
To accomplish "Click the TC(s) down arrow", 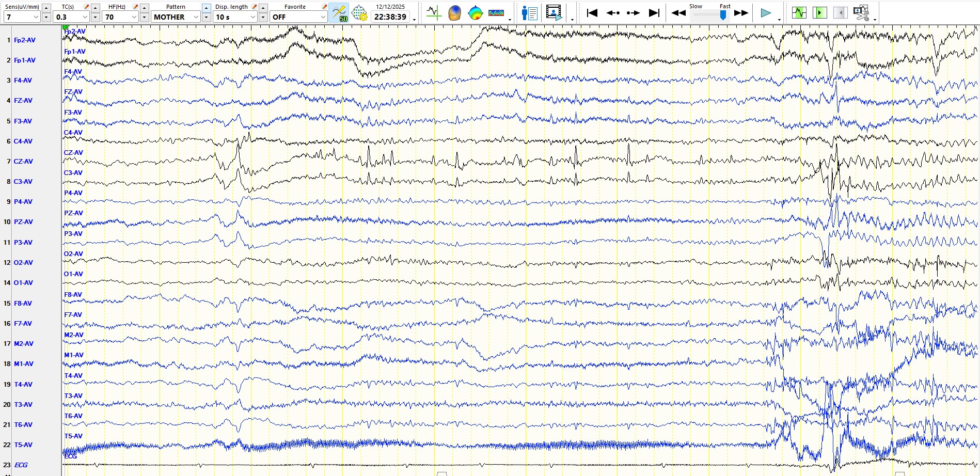I will point(96,18).
